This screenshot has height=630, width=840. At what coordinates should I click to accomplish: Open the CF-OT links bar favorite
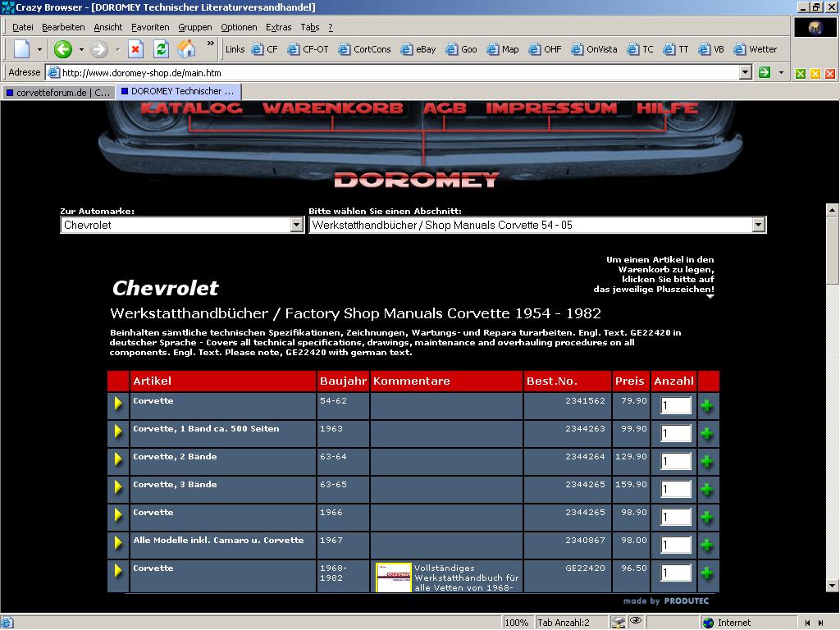[x=308, y=49]
